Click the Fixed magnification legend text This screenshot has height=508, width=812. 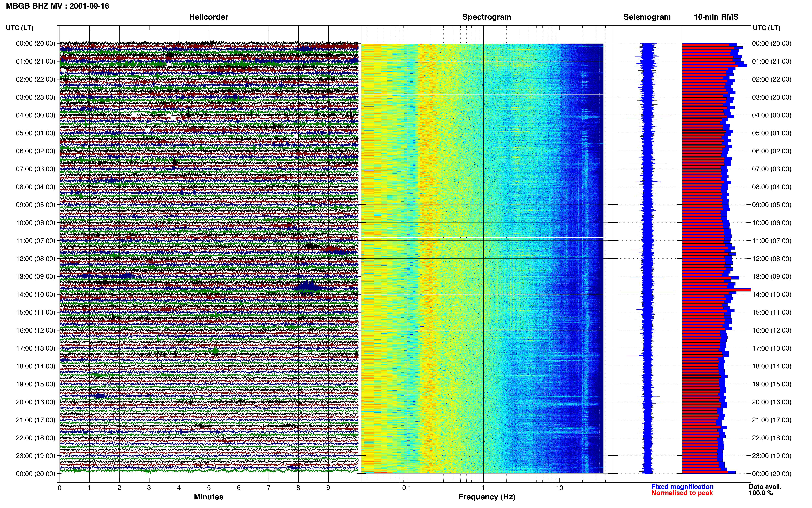(x=682, y=487)
